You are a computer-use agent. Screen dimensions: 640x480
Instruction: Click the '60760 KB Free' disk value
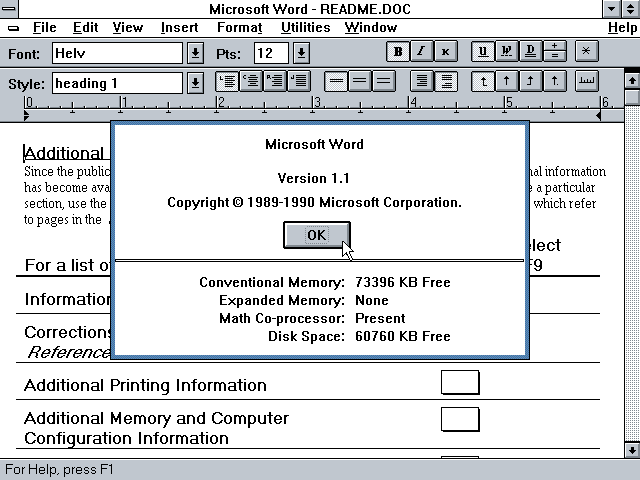pos(403,336)
